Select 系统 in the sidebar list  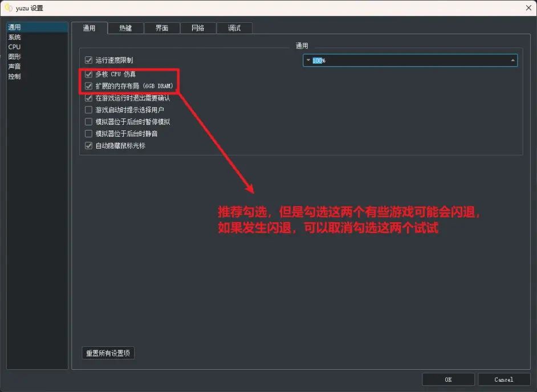(x=37, y=37)
